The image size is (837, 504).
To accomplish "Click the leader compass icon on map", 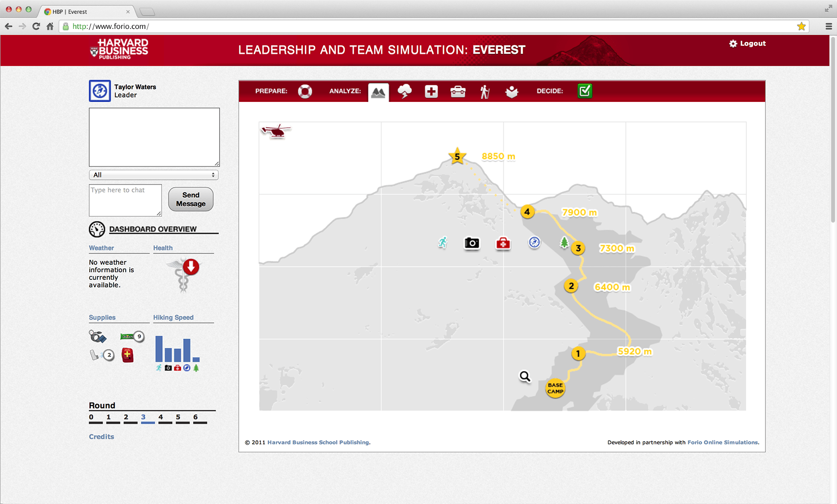I will [x=534, y=242].
